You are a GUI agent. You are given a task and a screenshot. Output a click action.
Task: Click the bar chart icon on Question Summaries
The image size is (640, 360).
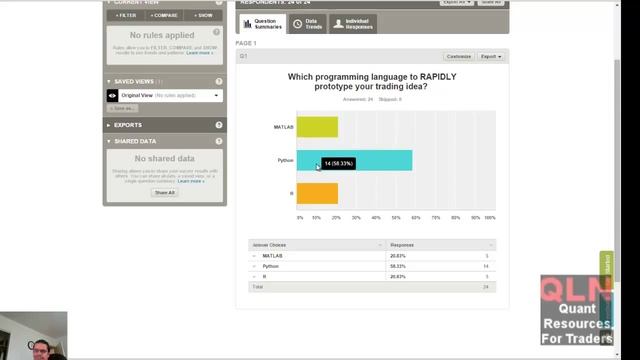247,24
